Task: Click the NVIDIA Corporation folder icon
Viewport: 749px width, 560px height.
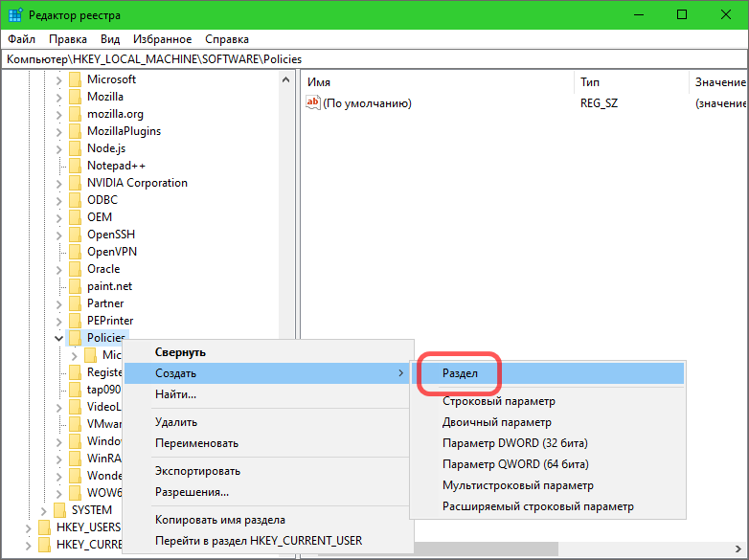Action: tap(75, 183)
